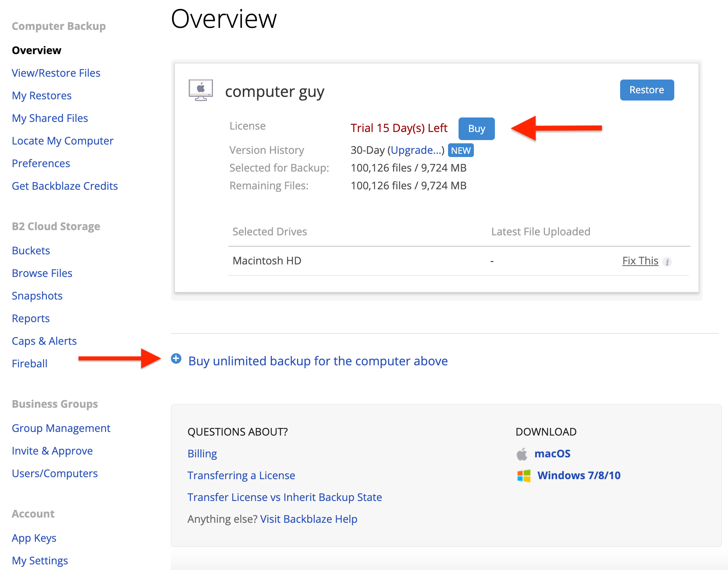The width and height of the screenshot is (728, 570).
Task: Click the Latest File Uploaded column header
Action: [x=541, y=232]
